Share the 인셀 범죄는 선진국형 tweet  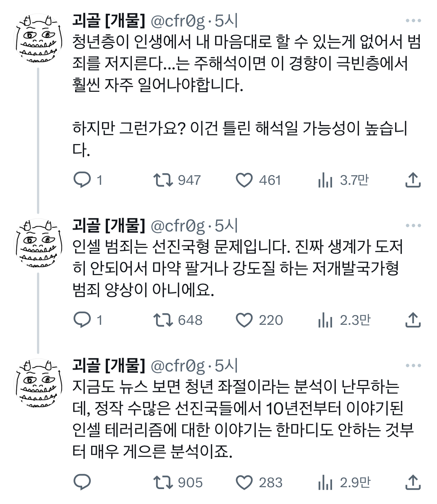[413, 320]
